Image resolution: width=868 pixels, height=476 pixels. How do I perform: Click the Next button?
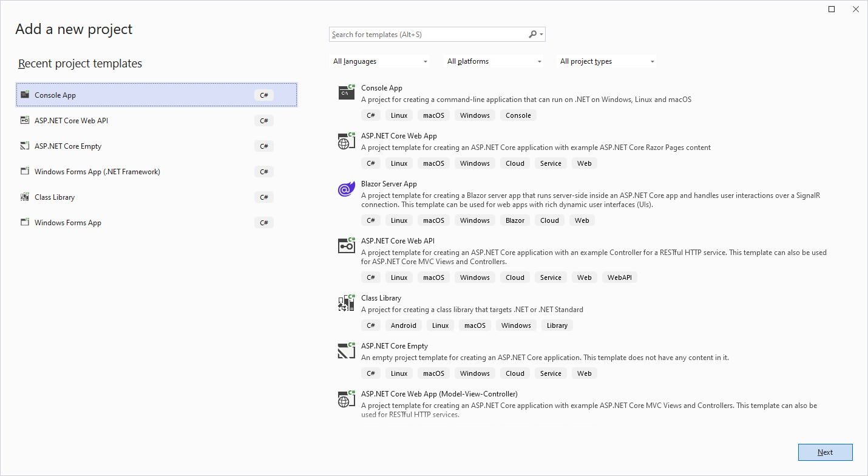click(x=826, y=452)
